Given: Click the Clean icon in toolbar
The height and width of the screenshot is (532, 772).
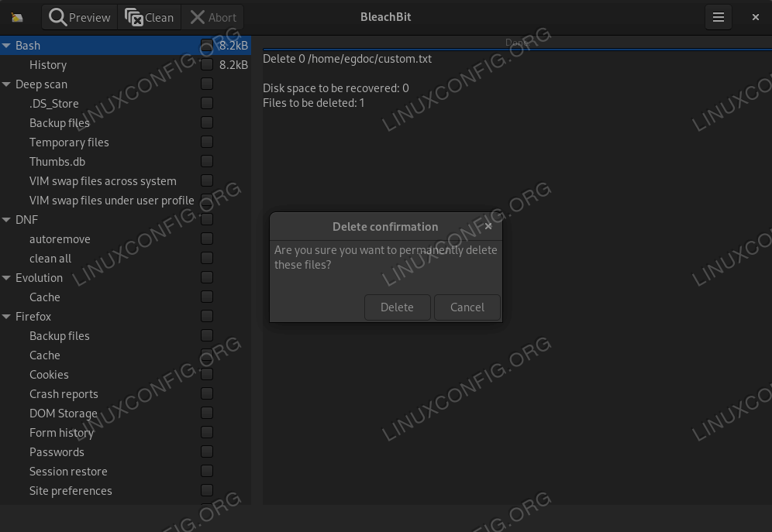Looking at the screenshot, I should [133, 17].
